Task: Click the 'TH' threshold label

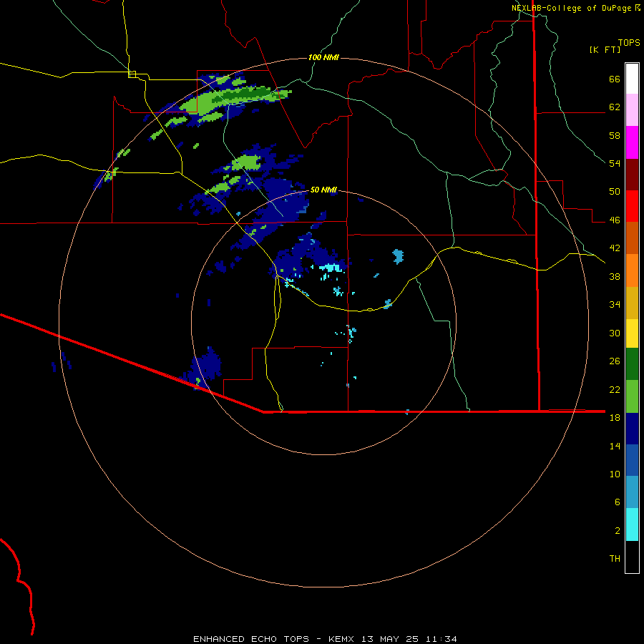Action: 615,559
